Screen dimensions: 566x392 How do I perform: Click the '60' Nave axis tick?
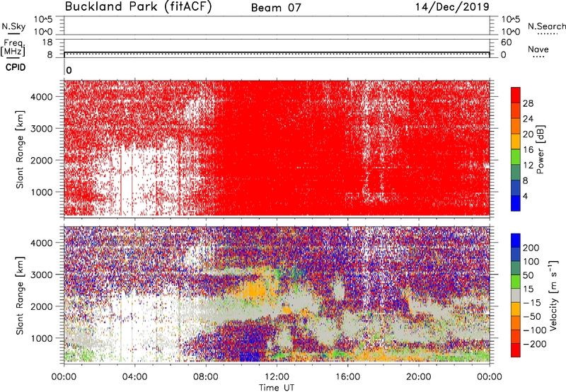coord(507,42)
